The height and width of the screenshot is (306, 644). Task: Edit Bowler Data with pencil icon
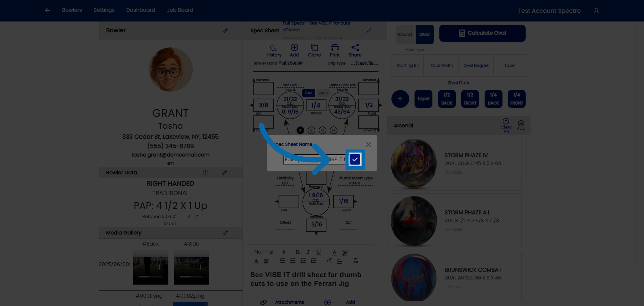[x=224, y=173]
